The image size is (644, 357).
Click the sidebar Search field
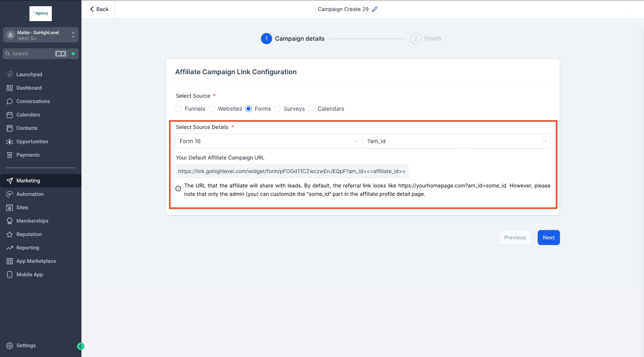click(32, 54)
